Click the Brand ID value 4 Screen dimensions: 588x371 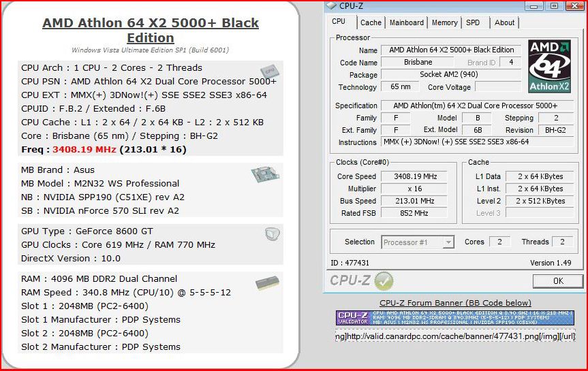[511, 62]
